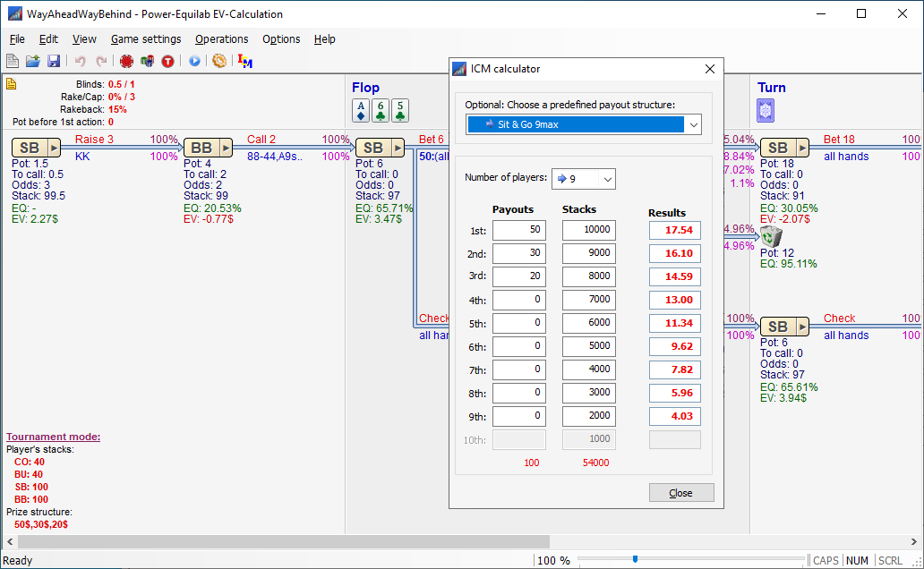Image resolution: width=924 pixels, height=569 pixels.
Task: Open the Options menu
Action: tap(281, 38)
